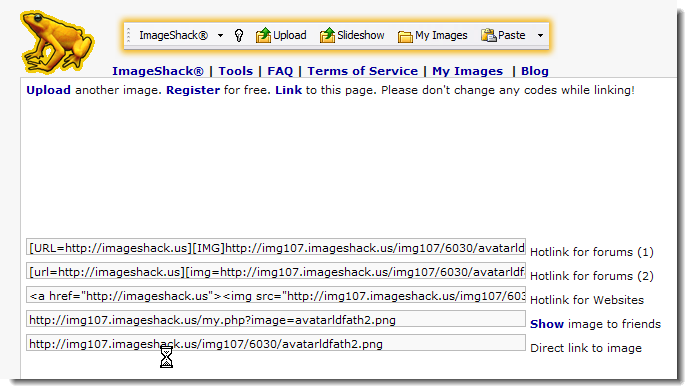Select the Direct link to image field
685x387 pixels.
[276, 344]
